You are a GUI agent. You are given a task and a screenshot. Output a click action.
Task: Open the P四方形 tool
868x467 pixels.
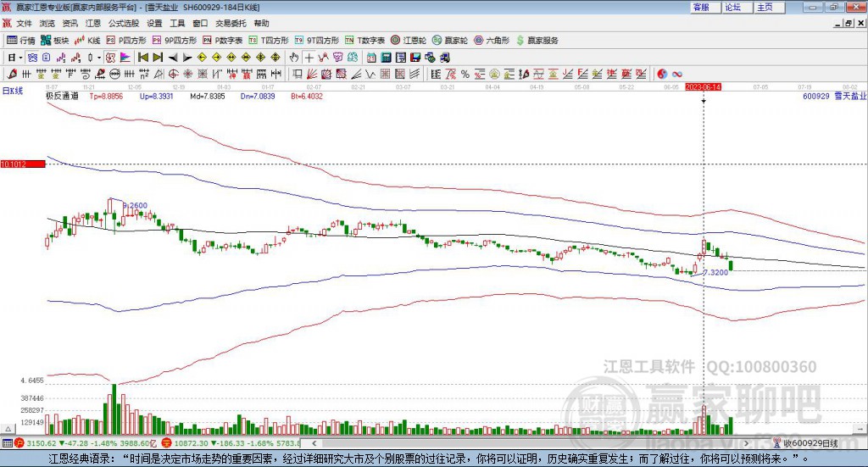(126, 41)
